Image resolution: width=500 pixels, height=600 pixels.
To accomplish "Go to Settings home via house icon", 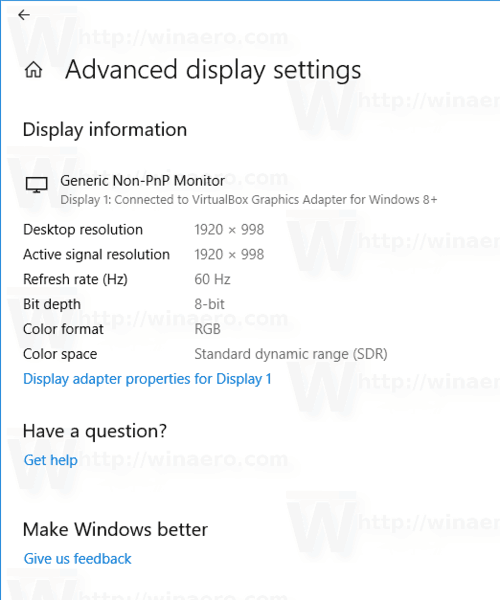I will (34, 70).
